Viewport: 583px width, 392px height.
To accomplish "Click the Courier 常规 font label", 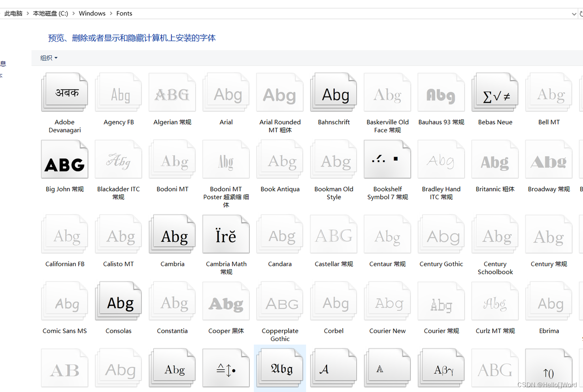I will [441, 331].
